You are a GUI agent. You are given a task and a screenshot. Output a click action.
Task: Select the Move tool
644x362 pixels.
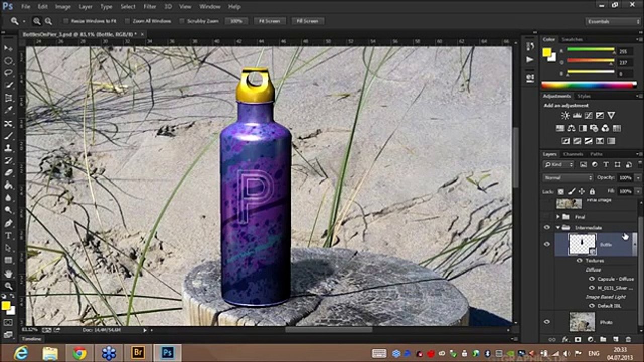tap(8, 48)
